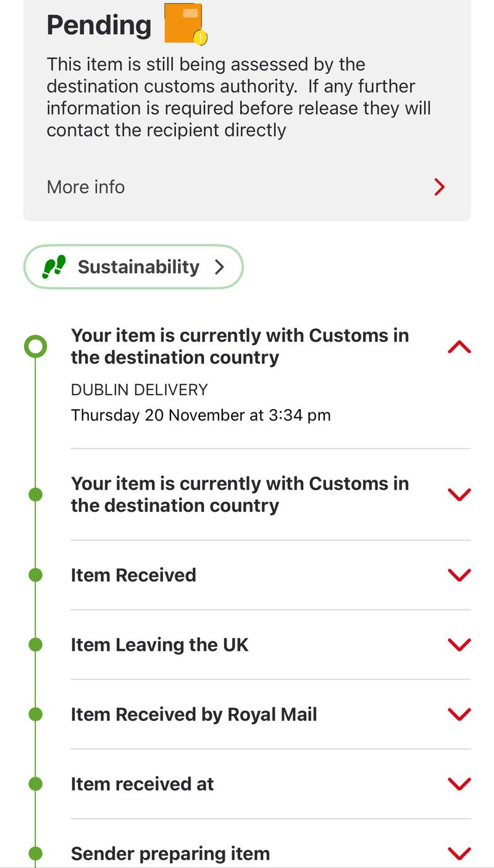Click the green dot beside Item Leaving the UK
494x868 pixels.
[x=36, y=645]
